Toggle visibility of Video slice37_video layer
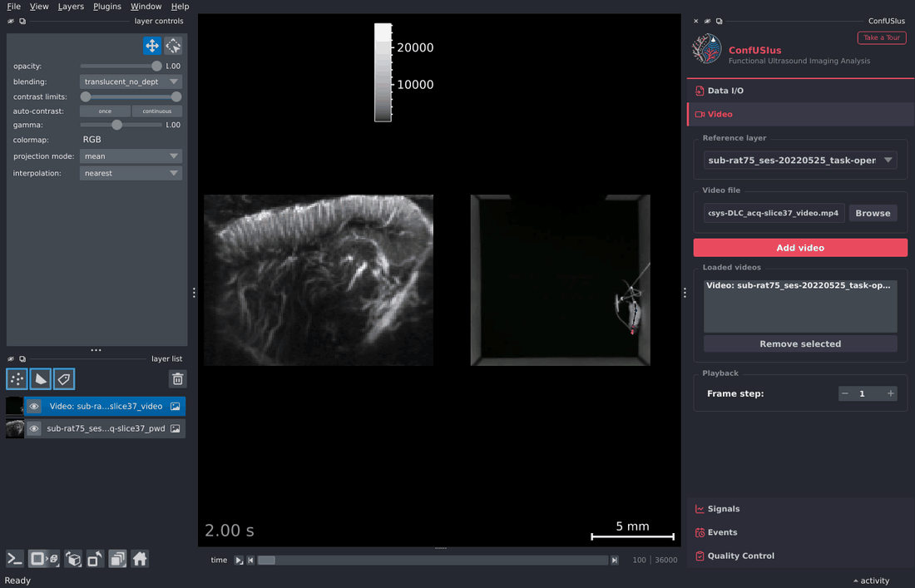Viewport: 915px width, 588px height. (34, 406)
